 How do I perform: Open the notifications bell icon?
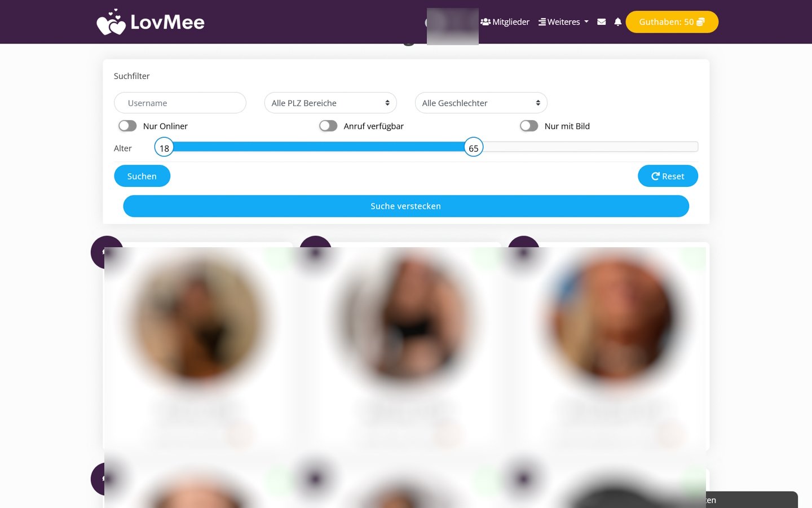(618, 22)
